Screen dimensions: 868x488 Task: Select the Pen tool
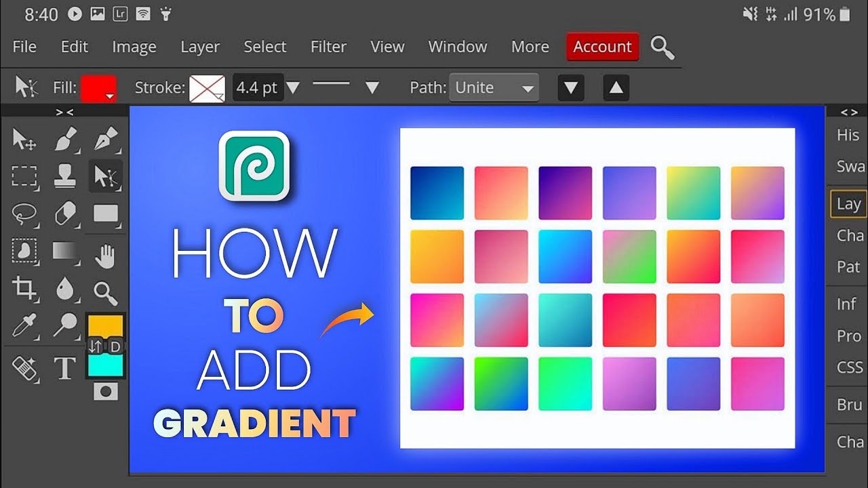click(106, 140)
